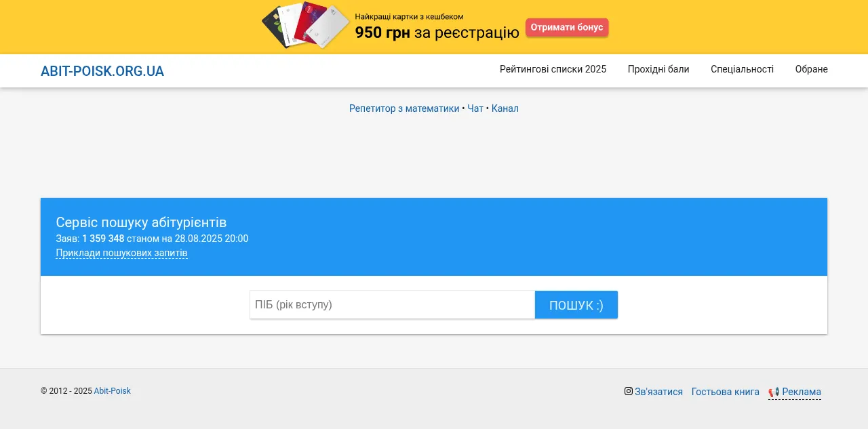Click the megaphone icon next to Реклама
This screenshot has width=868, height=429.
pyautogui.click(x=774, y=392)
